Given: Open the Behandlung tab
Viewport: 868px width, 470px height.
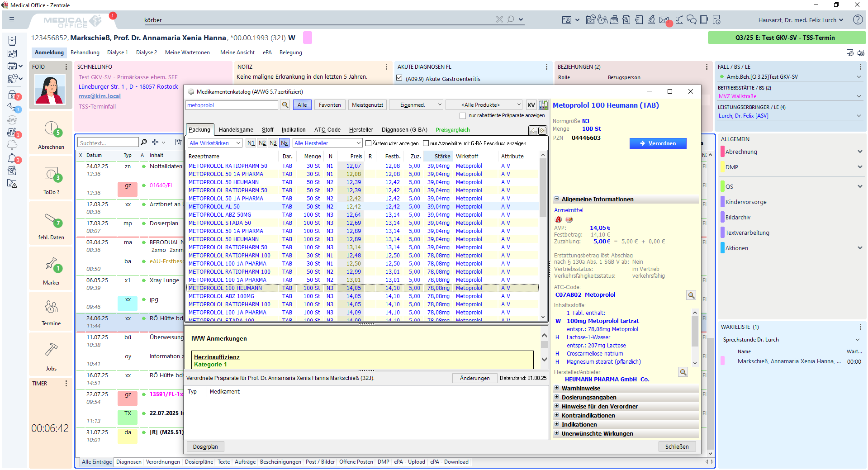Looking at the screenshot, I should (x=85, y=52).
